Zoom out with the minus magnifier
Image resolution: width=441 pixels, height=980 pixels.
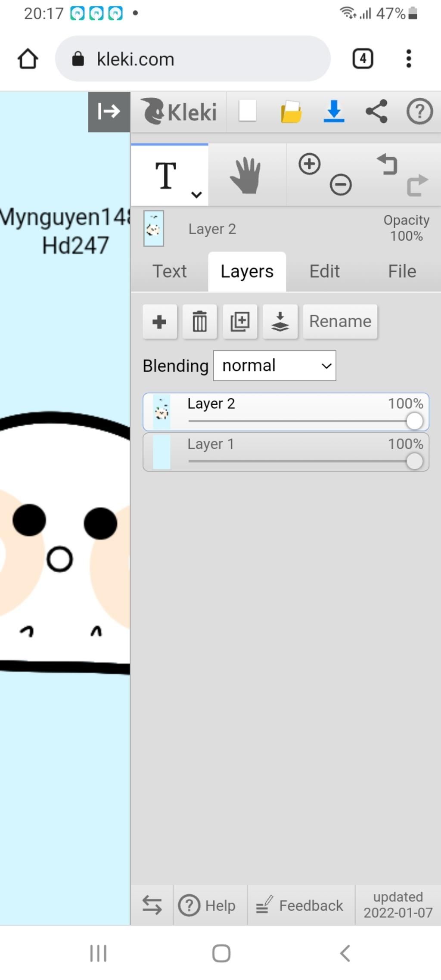pos(341,185)
